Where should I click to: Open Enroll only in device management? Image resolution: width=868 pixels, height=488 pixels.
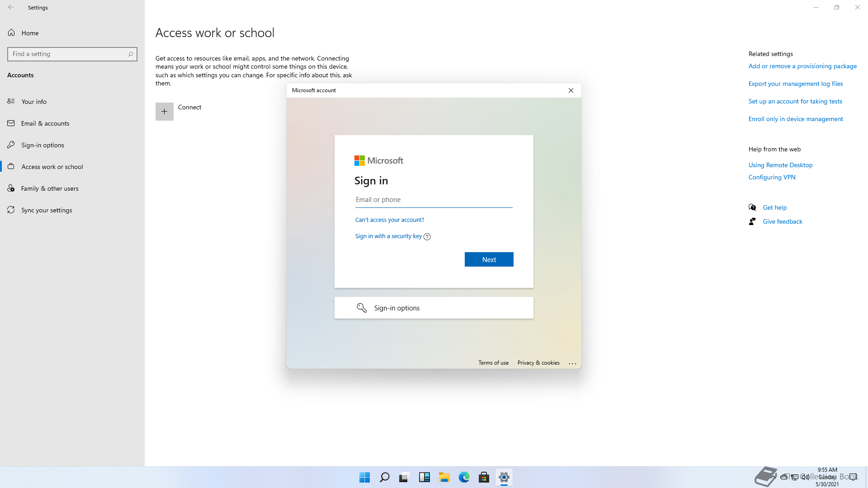(x=795, y=119)
